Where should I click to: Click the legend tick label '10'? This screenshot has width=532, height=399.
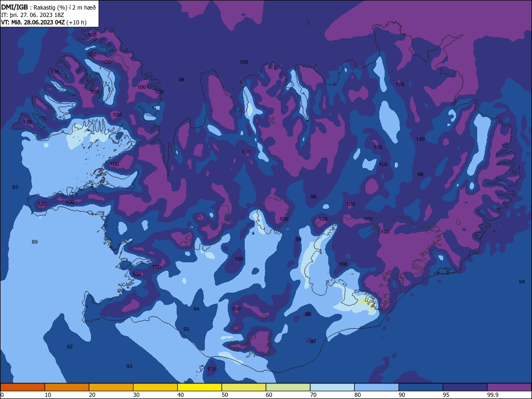click(48, 395)
